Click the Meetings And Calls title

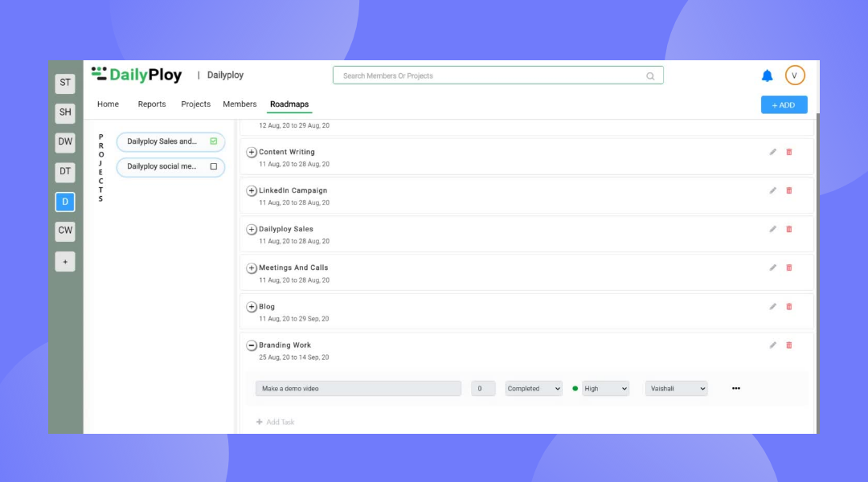coord(293,268)
